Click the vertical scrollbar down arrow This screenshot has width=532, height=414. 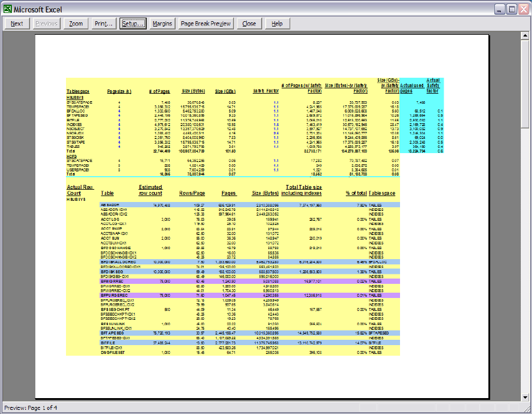click(x=525, y=397)
